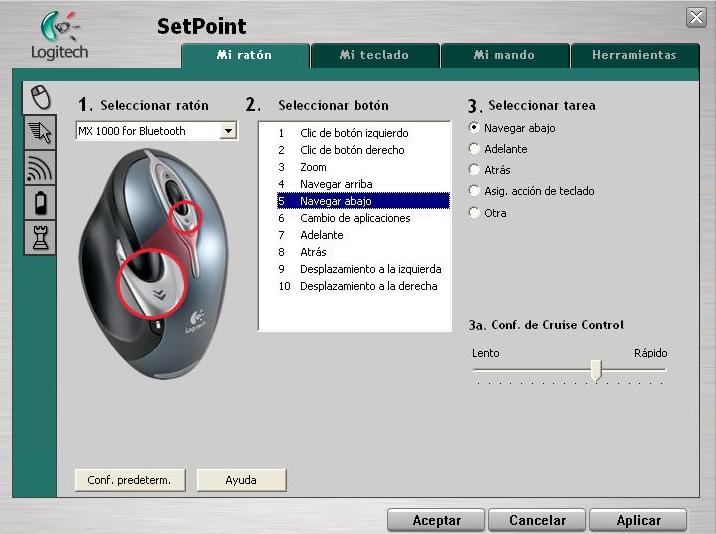
Task: Click the large red circle on mouse image
Action: click(x=153, y=283)
